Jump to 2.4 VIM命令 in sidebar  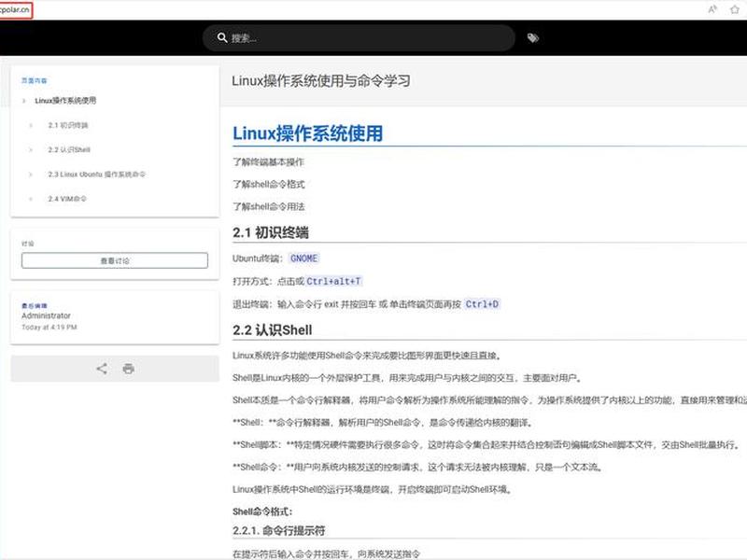coord(66,199)
